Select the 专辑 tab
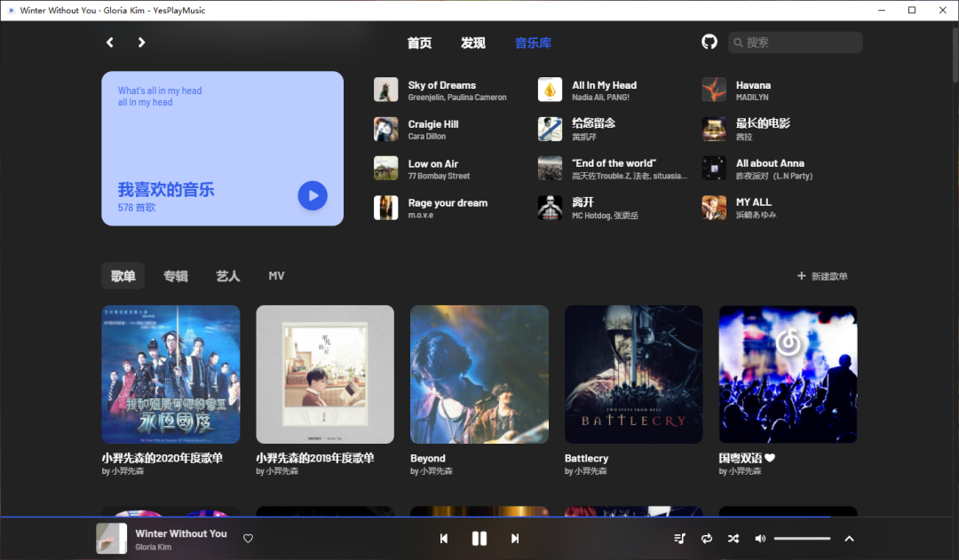Screen dimensions: 959x560 176,276
